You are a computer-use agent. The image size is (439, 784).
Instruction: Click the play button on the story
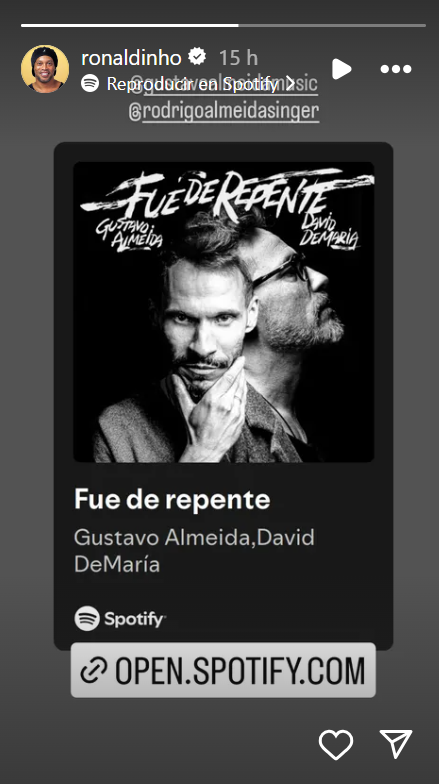pos(342,69)
